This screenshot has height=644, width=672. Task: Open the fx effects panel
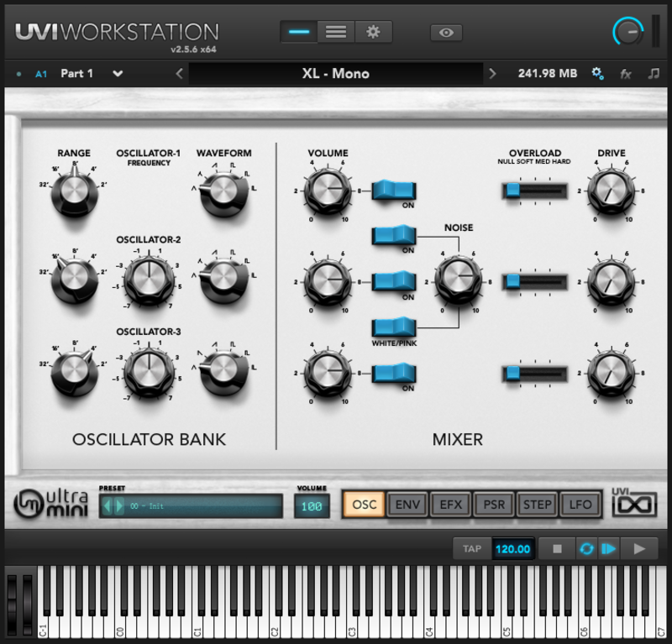click(625, 74)
